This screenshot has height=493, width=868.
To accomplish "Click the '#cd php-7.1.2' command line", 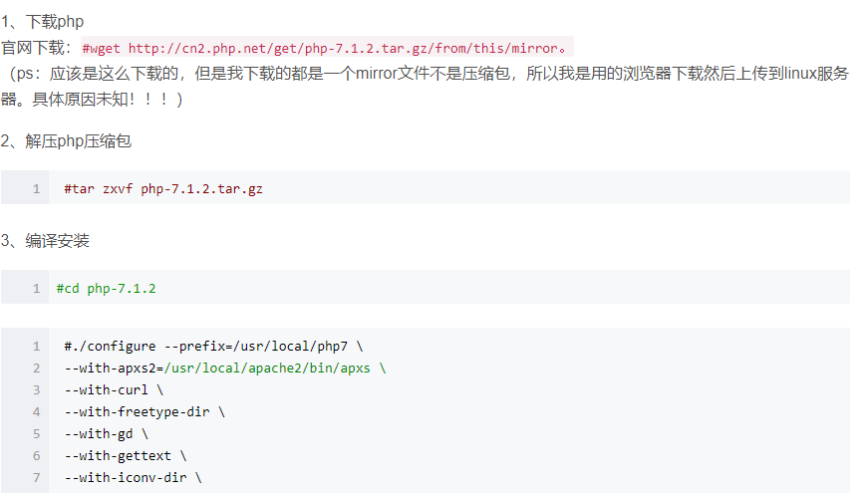I will coord(107,288).
